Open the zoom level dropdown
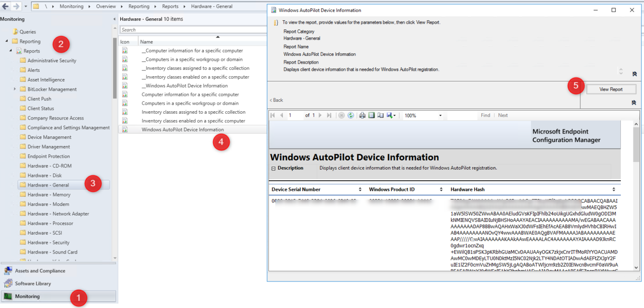The width and height of the screenshot is (644, 308). point(441,115)
